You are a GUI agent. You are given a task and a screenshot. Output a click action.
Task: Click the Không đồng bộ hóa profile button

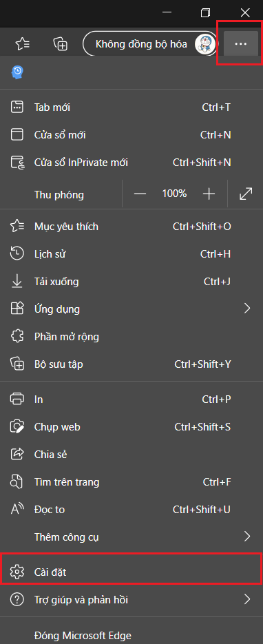tap(150, 44)
